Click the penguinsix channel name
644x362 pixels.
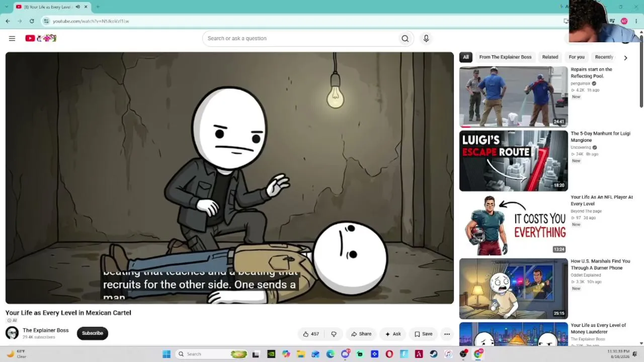coord(581,83)
